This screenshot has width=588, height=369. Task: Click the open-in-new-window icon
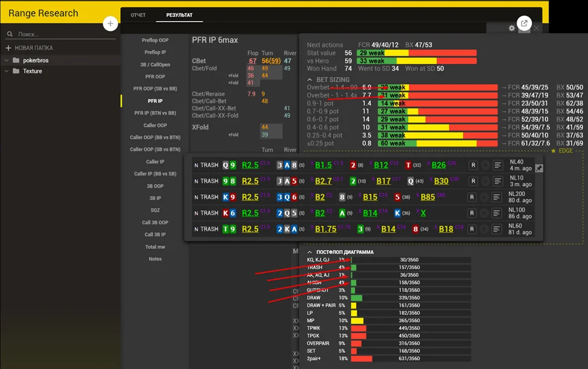point(524,24)
